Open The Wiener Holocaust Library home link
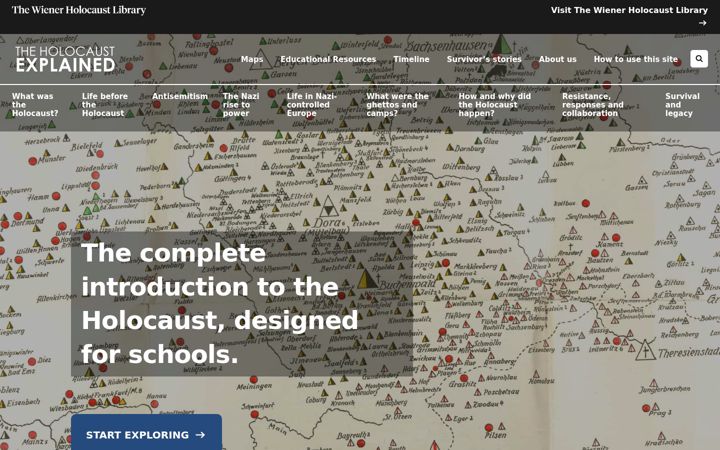The image size is (720, 450). (x=79, y=10)
